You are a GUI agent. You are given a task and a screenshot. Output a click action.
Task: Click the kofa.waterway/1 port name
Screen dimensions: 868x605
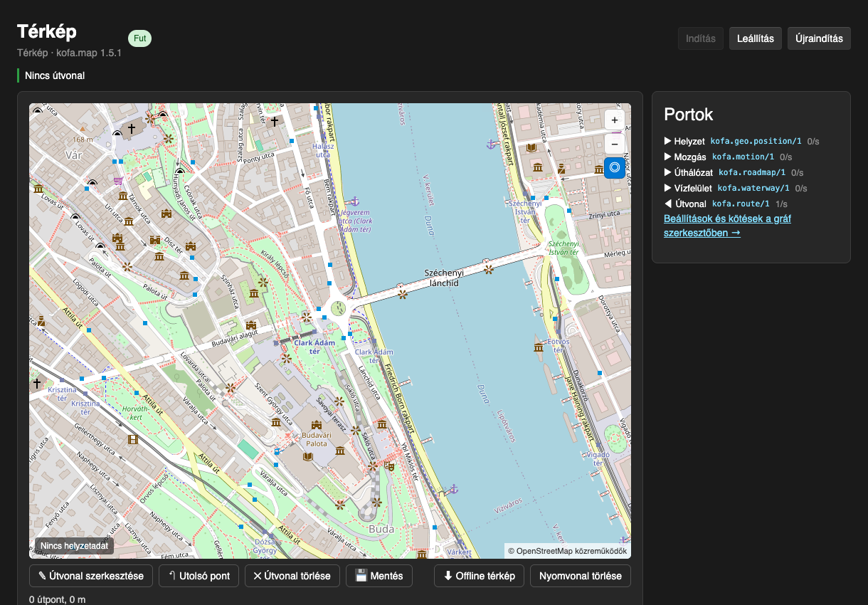pyautogui.click(x=753, y=188)
